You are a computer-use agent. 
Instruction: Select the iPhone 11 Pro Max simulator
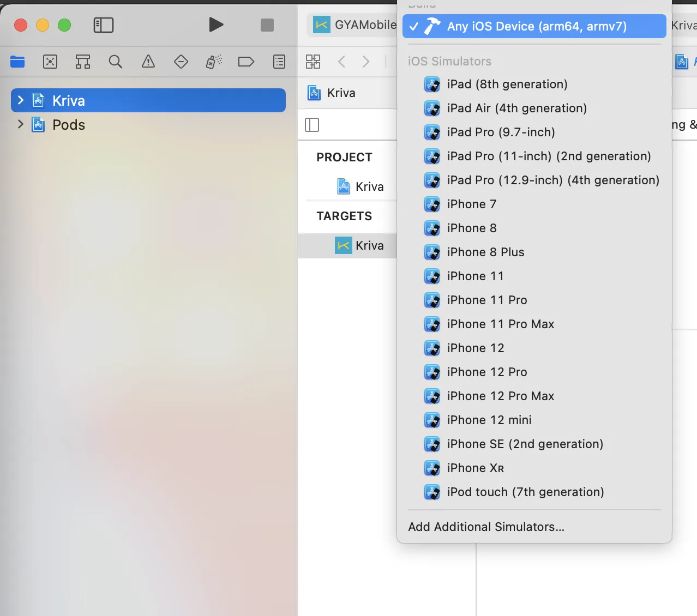pos(534,324)
